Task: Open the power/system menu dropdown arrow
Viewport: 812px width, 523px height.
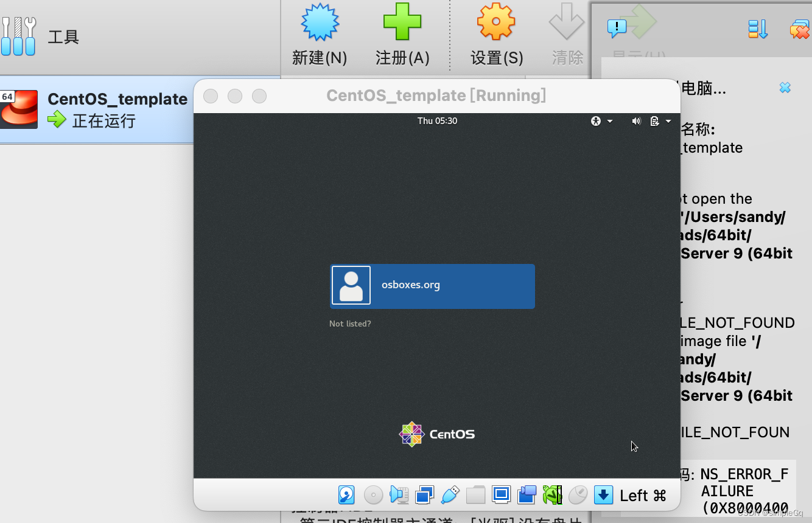Action: [x=668, y=121]
